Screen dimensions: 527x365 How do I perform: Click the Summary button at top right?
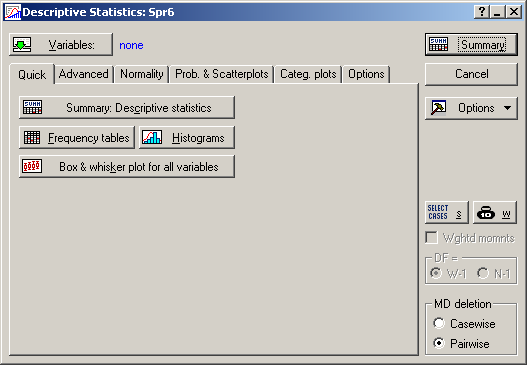[471, 44]
